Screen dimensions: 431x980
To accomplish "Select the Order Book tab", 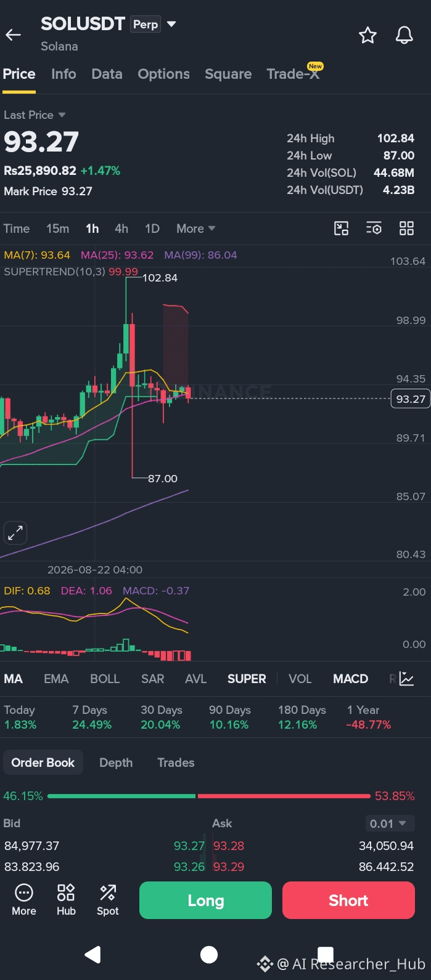I will click(43, 763).
